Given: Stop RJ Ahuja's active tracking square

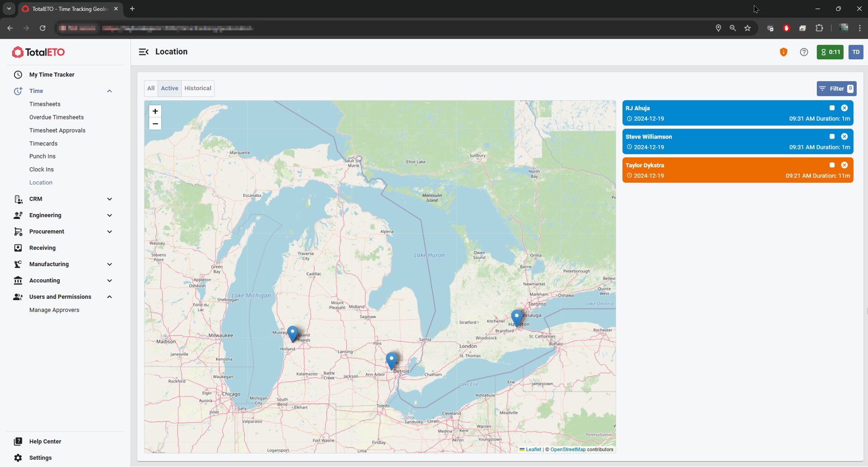Looking at the screenshot, I should [832, 108].
